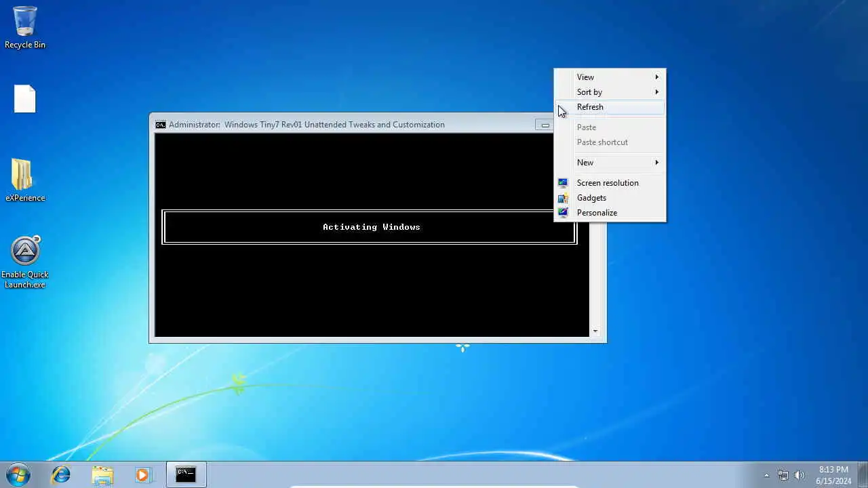
Task: Click the command prompt title bar system icon
Action: click(x=160, y=125)
